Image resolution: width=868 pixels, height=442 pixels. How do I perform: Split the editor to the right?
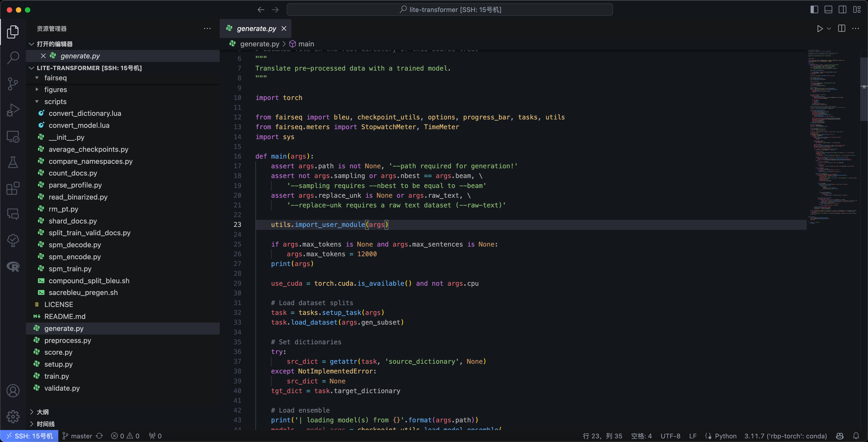coord(841,29)
